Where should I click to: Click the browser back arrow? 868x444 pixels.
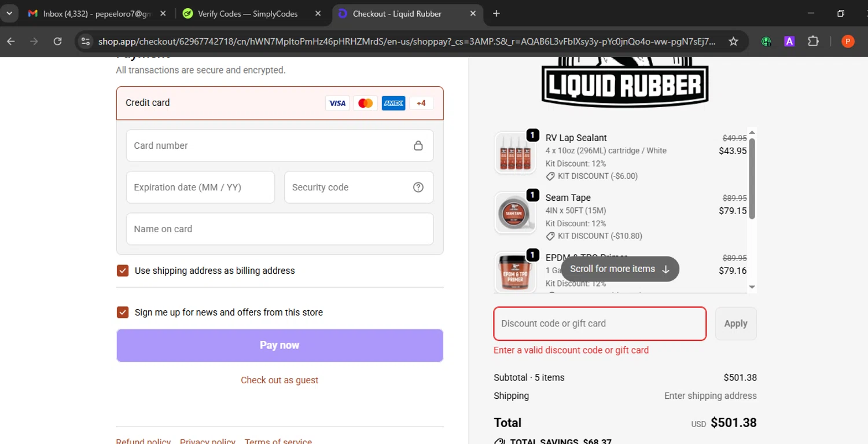(x=11, y=41)
